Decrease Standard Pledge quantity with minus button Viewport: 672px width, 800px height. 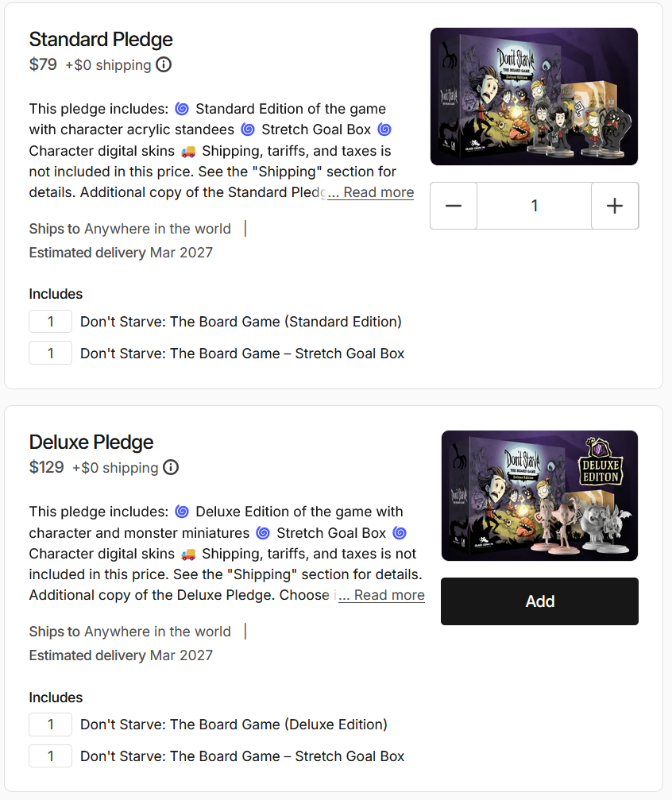click(453, 206)
